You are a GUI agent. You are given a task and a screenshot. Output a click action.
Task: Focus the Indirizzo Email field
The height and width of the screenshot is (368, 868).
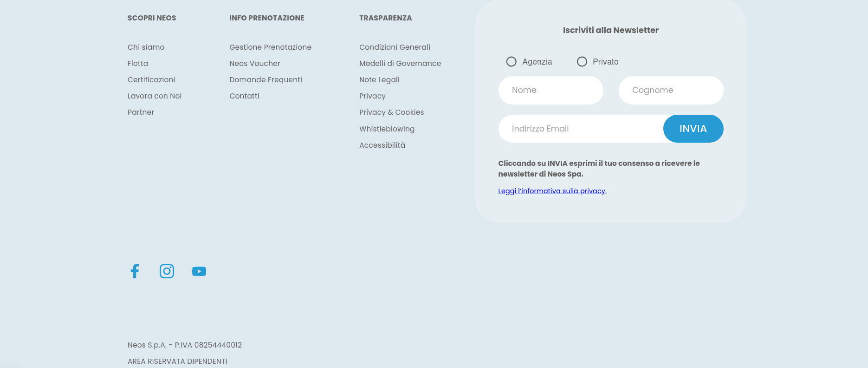[580, 129]
